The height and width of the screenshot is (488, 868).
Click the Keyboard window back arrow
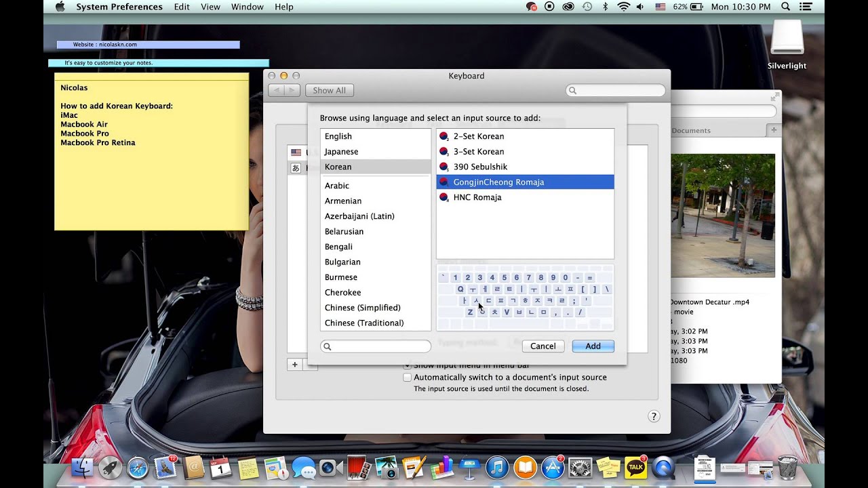pos(276,90)
